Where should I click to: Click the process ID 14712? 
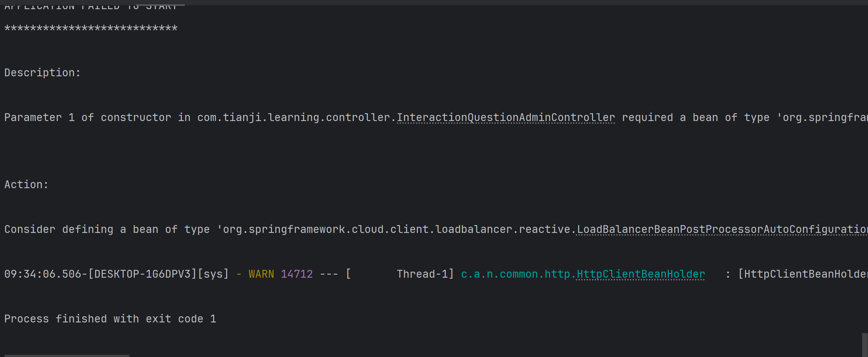(297, 274)
